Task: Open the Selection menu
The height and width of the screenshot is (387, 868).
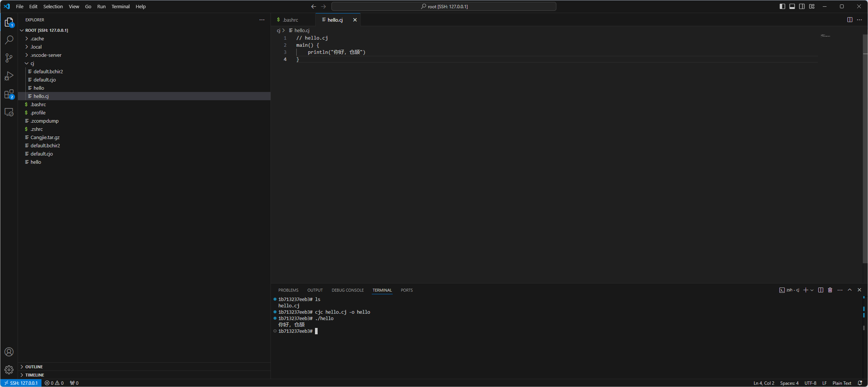Action: point(53,6)
